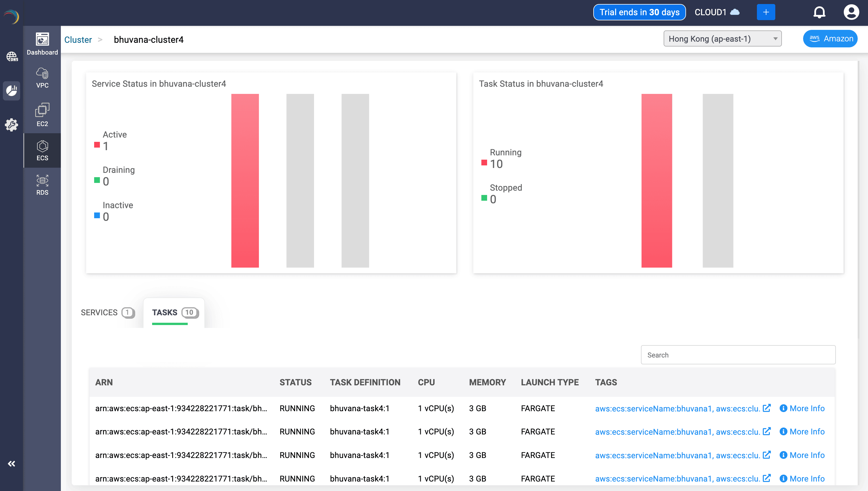Open external tags link on first task

coord(767,408)
